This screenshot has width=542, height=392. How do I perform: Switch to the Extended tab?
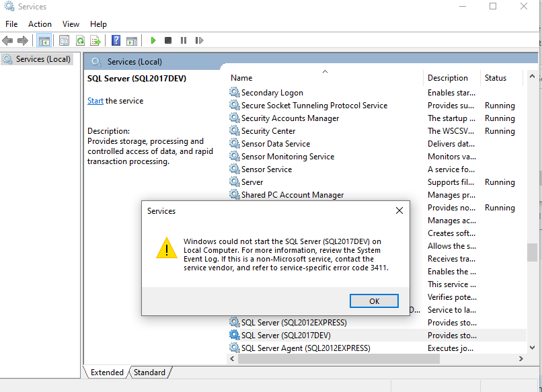(x=107, y=373)
